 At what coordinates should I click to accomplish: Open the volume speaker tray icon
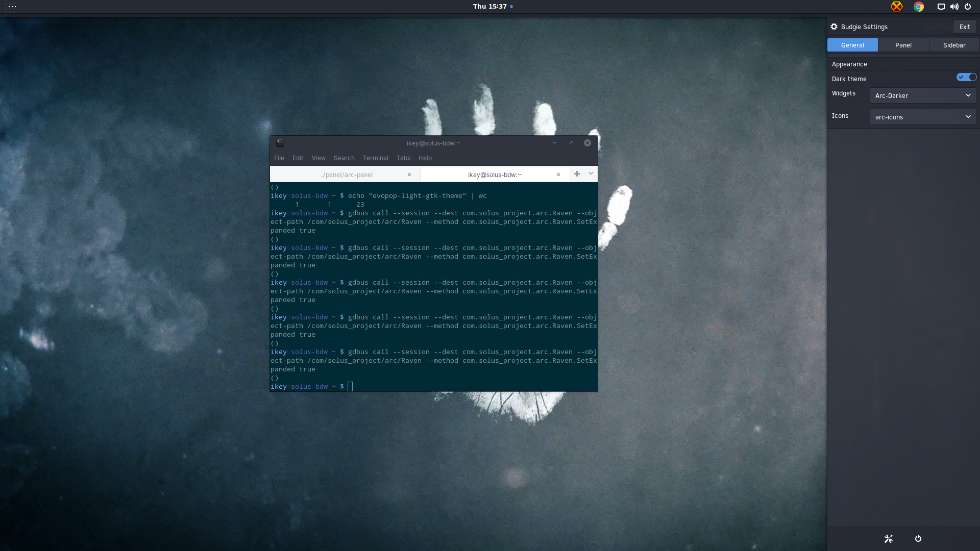954,7
